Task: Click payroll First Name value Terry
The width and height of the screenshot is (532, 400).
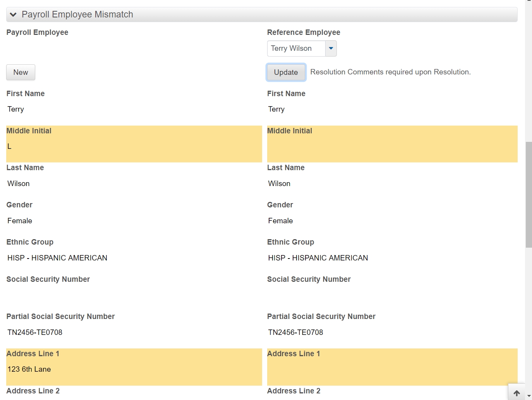Action: 15,109
